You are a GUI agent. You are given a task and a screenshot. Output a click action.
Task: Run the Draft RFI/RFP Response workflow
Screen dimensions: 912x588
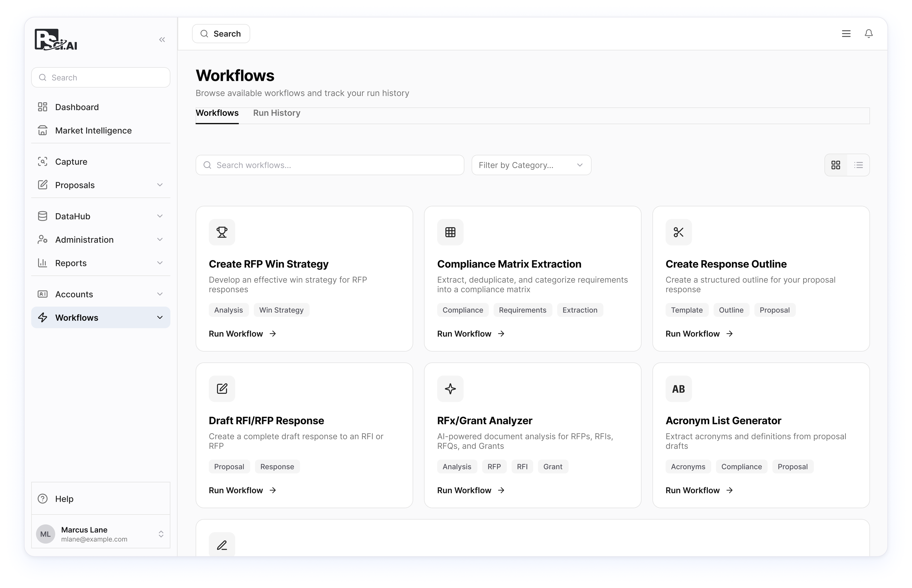[x=242, y=490]
